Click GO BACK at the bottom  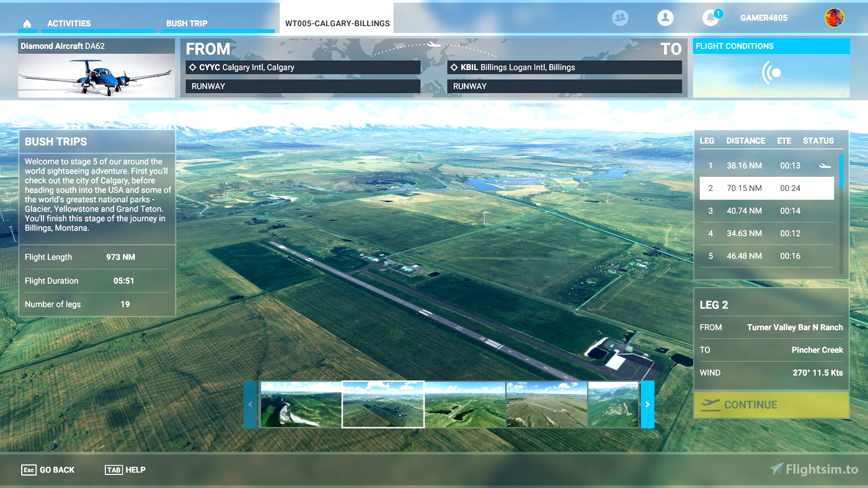coord(57,470)
